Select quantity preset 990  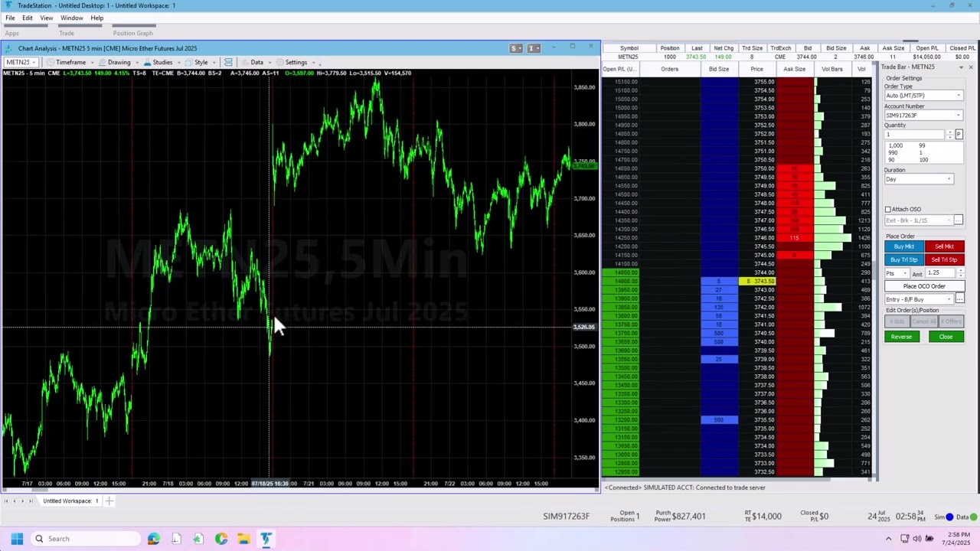(x=893, y=152)
